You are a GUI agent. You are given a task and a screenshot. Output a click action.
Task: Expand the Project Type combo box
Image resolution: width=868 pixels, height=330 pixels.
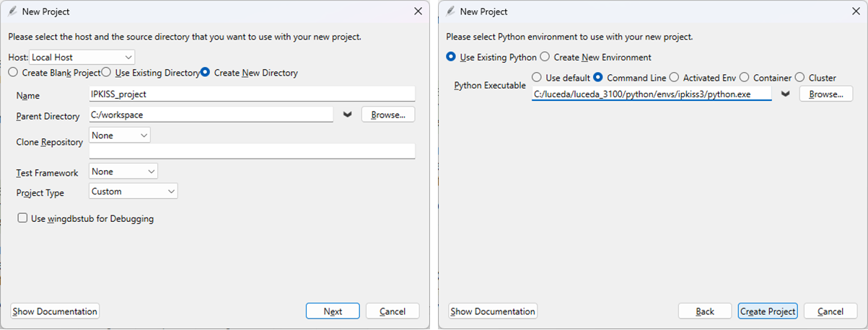pos(133,192)
